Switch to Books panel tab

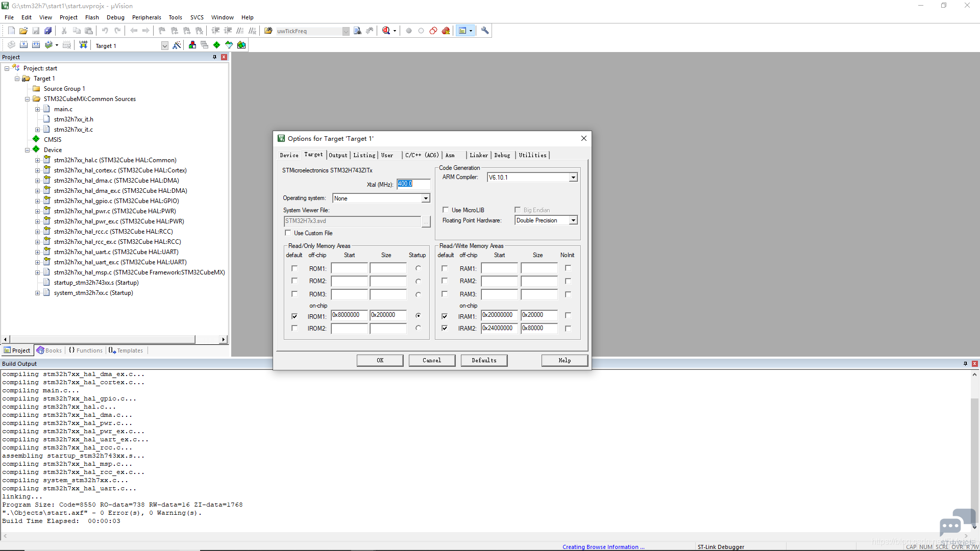click(x=50, y=350)
